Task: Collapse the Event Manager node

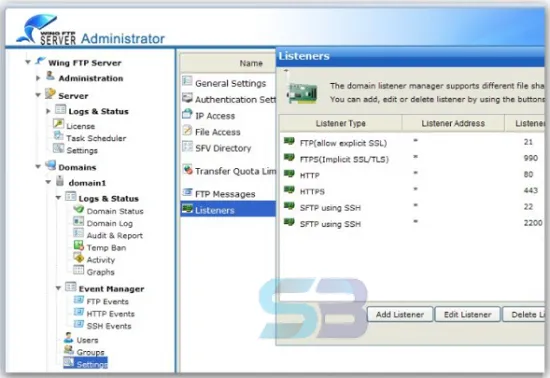Action: pos(58,288)
